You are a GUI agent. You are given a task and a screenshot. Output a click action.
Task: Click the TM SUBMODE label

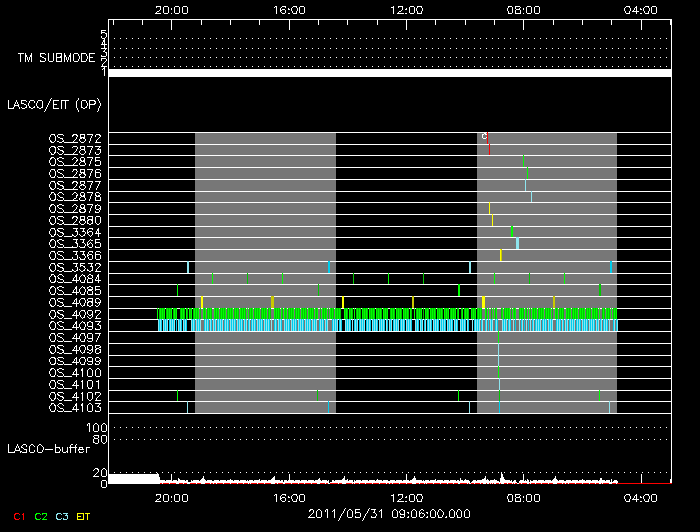tap(55, 58)
